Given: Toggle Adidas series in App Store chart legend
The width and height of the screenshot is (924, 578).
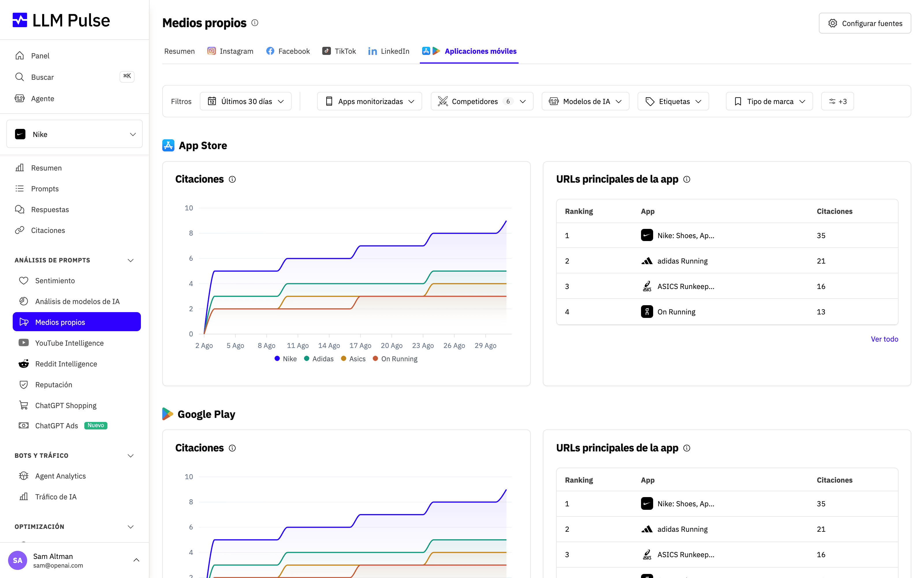Looking at the screenshot, I should point(319,359).
